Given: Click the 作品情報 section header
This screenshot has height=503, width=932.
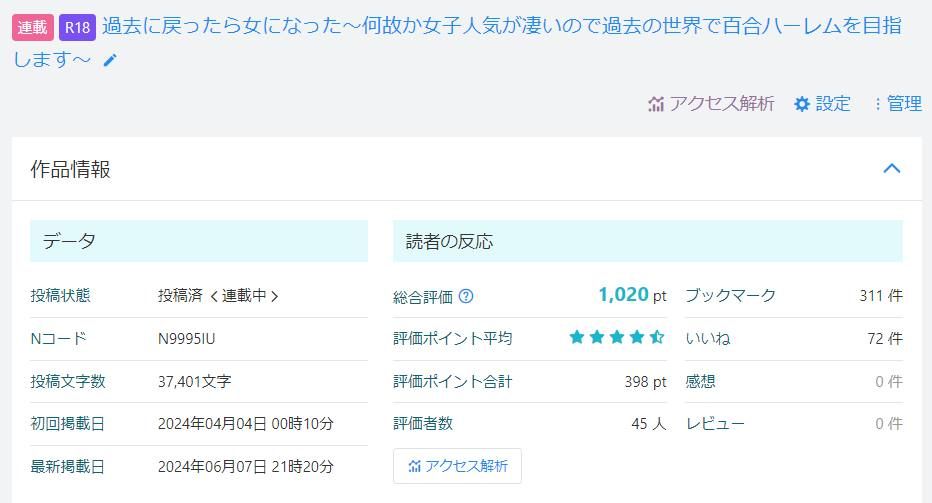Looking at the screenshot, I should click(x=71, y=169).
